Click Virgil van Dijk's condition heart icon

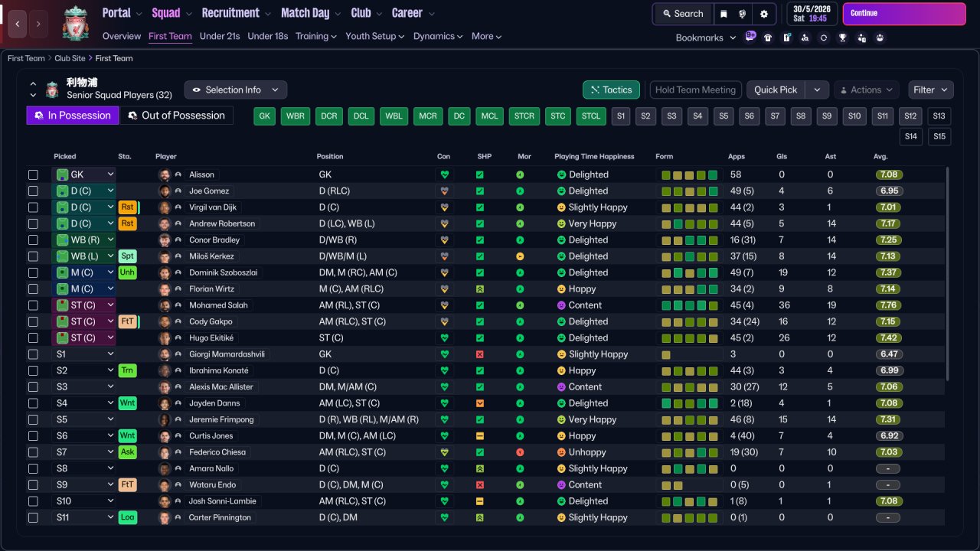tap(444, 207)
